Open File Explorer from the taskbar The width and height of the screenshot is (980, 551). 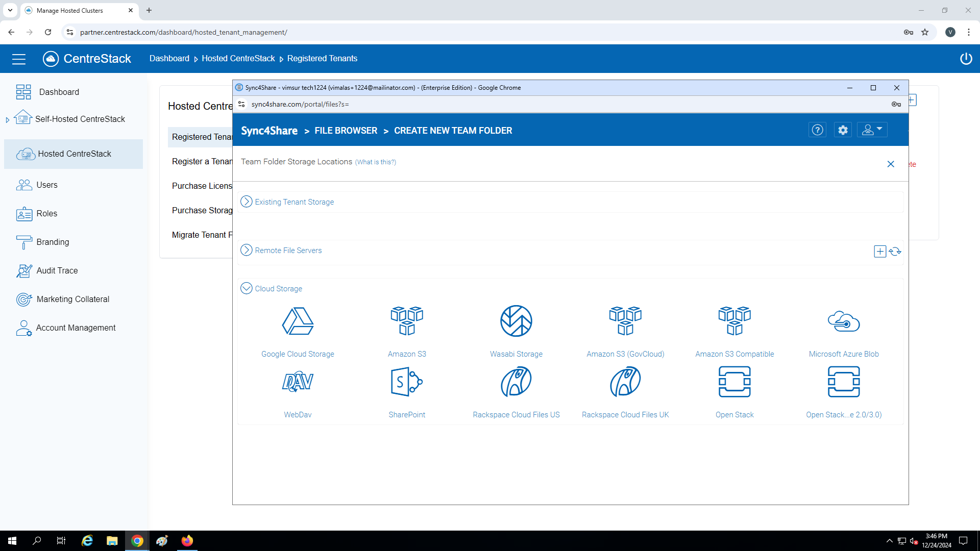pos(112,541)
